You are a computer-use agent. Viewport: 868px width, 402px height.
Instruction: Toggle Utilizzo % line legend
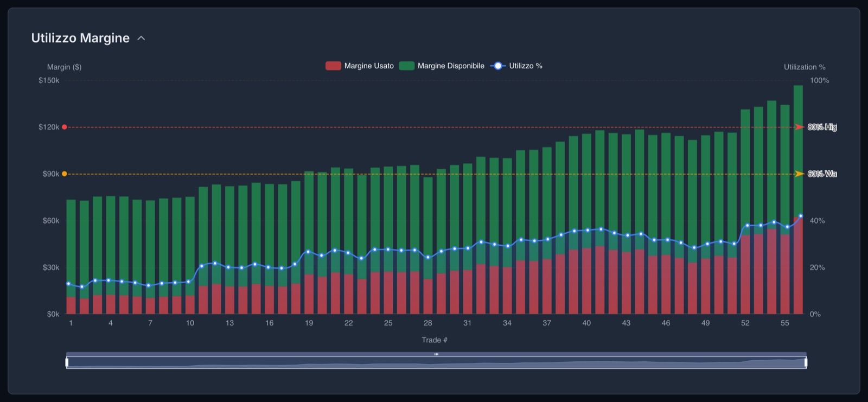coord(516,66)
